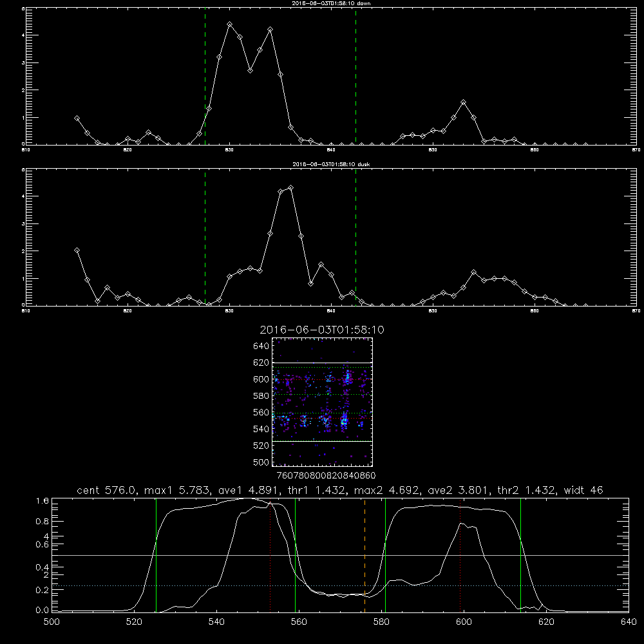Screen dimensions: 644x644
Task: Click the 500 label on bottom profile x-axis
Action: (x=52, y=622)
